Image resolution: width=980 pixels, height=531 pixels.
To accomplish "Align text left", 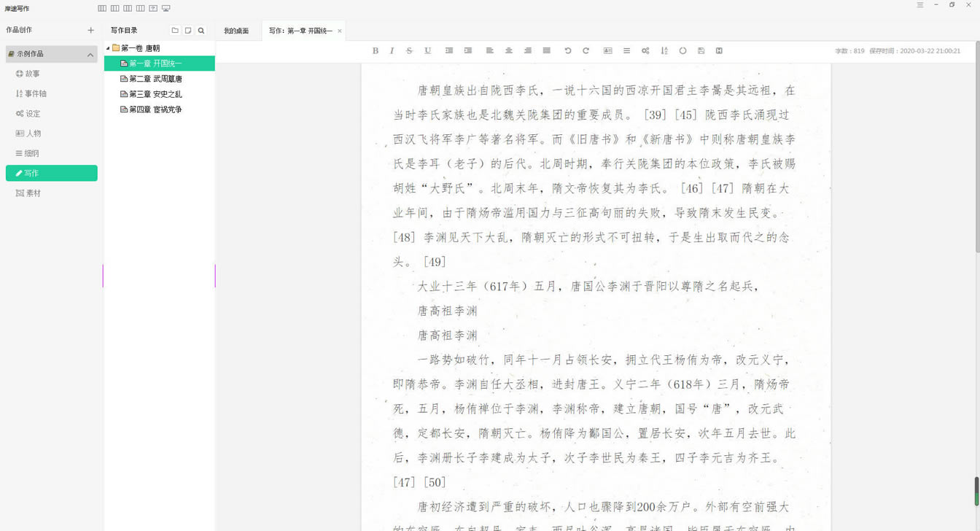I will [490, 51].
